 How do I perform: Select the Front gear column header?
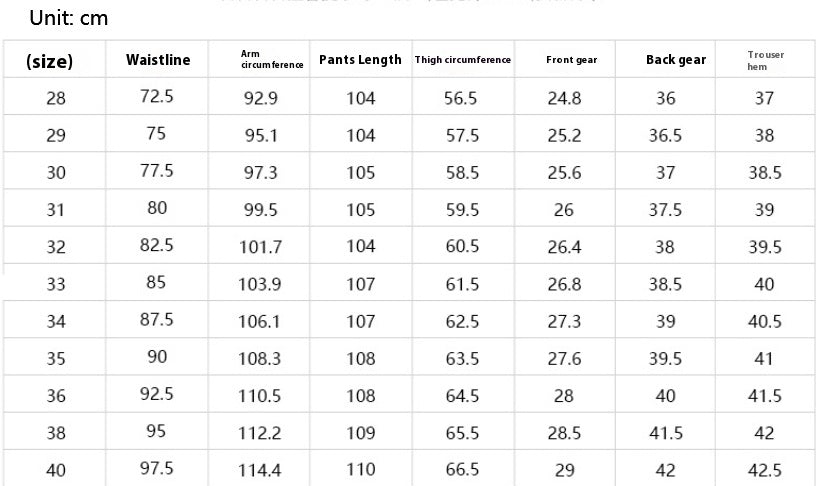click(x=571, y=60)
